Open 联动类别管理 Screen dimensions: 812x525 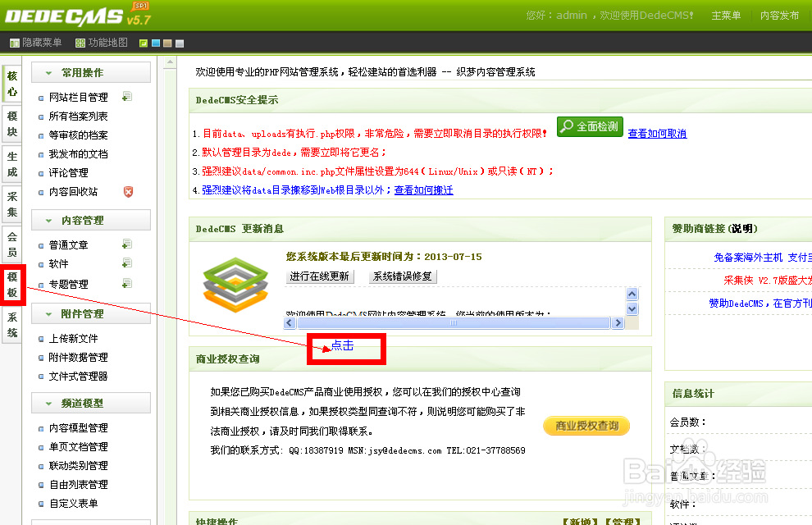tap(78, 466)
